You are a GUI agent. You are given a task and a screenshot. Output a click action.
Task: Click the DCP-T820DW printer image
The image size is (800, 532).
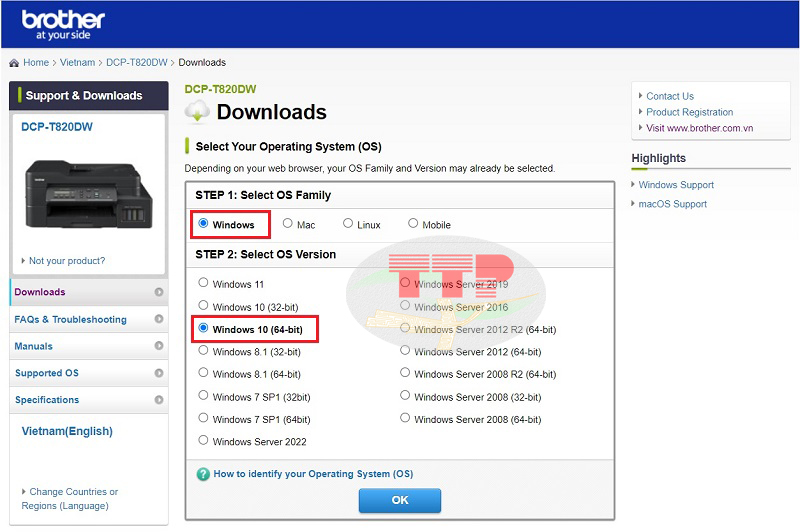pyautogui.click(x=88, y=194)
